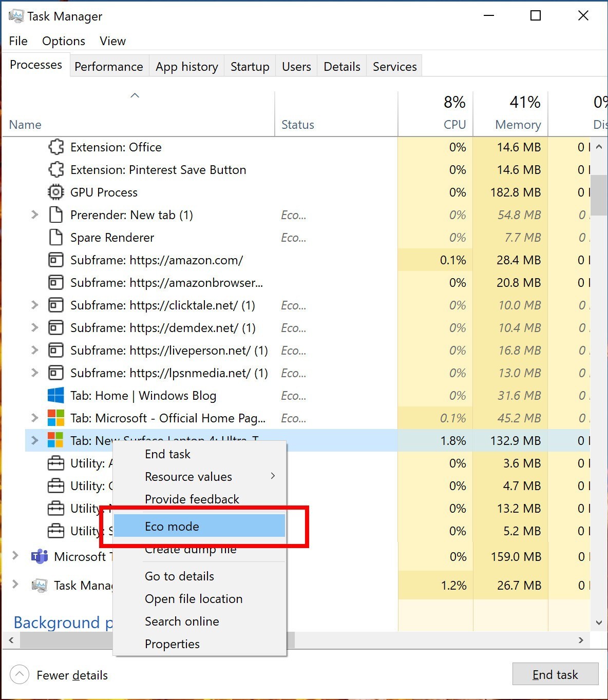Expand the Microsoft Teams process group
Screen dimensions: 608x700
[15, 556]
